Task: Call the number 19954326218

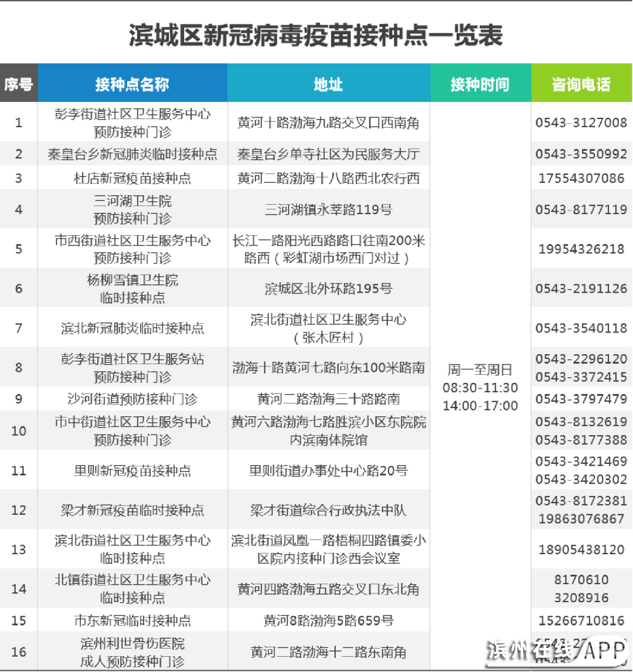Action: [x=581, y=249]
